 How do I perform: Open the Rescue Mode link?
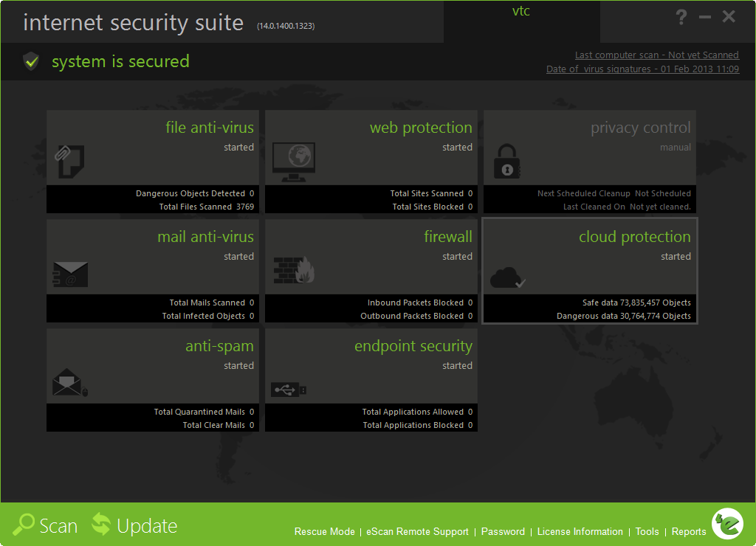click(324, 531)
